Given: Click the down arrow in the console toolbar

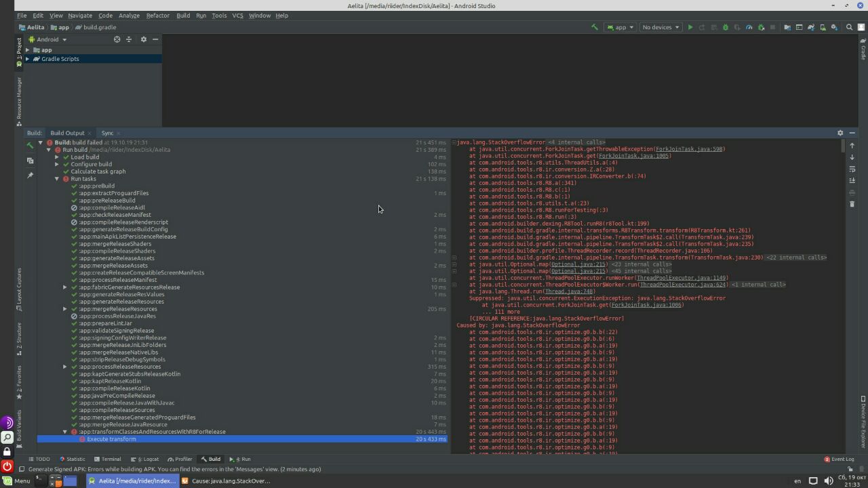Looking at the screenshot, I should pyautogui.click(x=852, y=157).
